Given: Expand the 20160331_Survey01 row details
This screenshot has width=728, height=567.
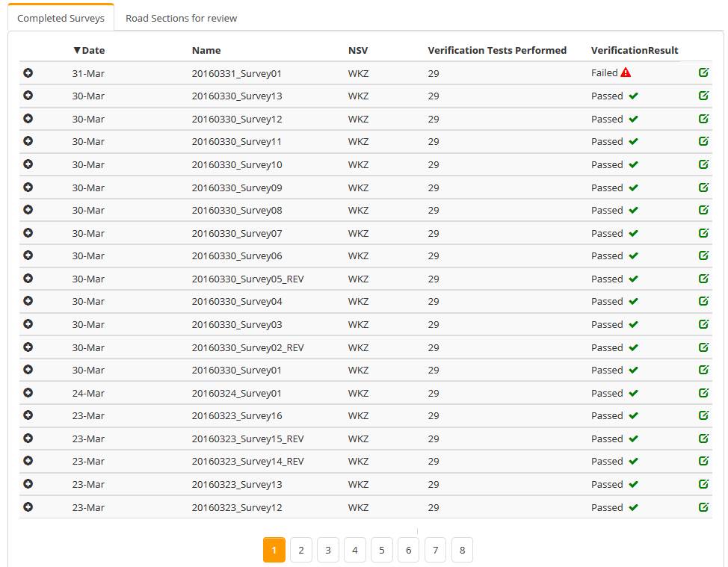Looking at the screenshot, I should pos(28,73).
